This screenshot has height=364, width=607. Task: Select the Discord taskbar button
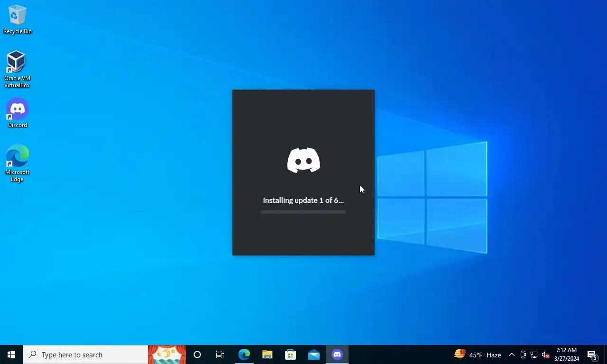click(x=337, y=355)
